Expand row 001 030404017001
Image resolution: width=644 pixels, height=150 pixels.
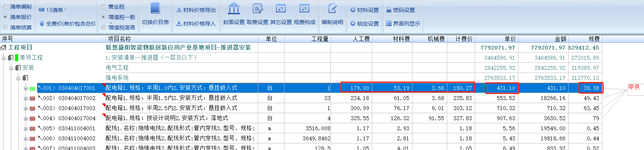pyautogui.click(x=26, y=88)
